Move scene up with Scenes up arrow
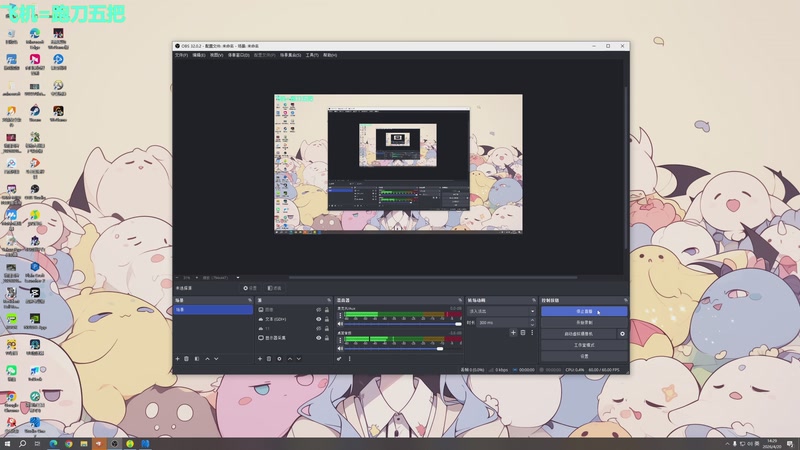 click(x=207, y=359)
